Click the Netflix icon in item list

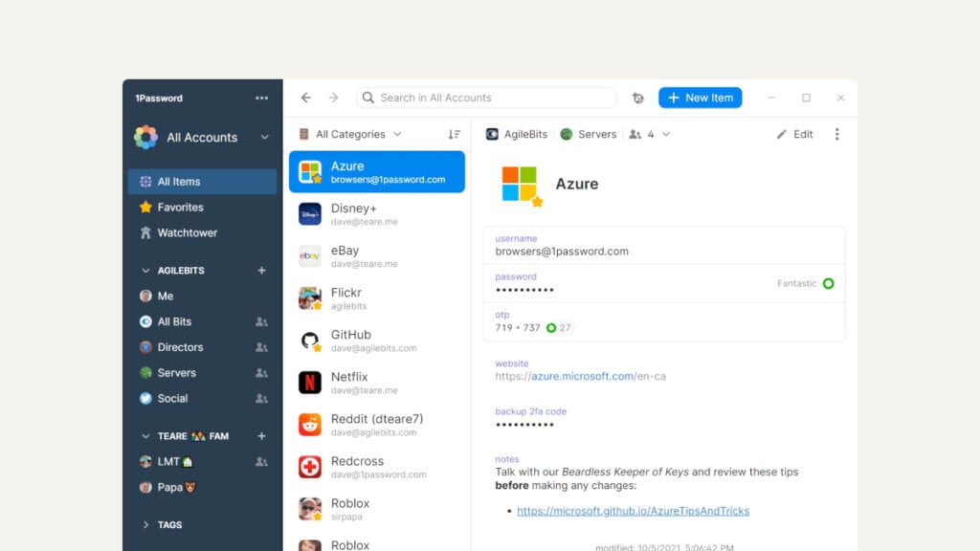coord(310,383)
